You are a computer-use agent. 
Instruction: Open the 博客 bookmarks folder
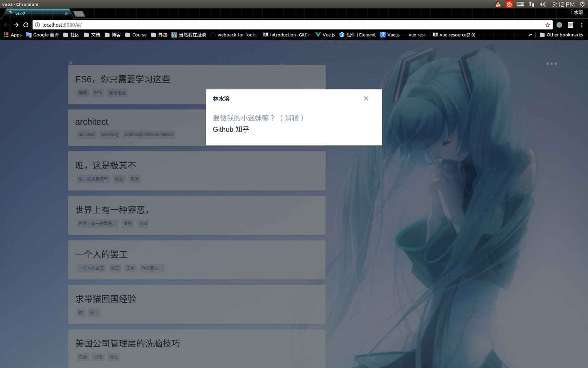coord(113,35)
